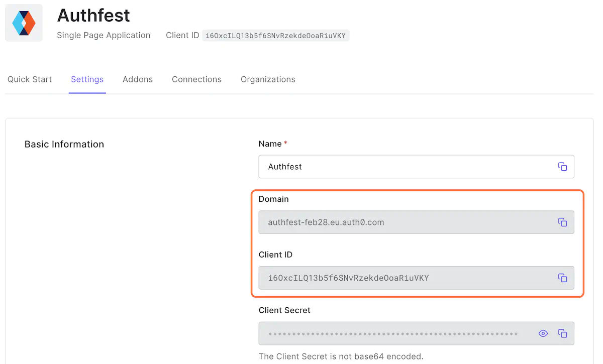
Task: Click the Domain field label
Action: tap(274, 199)
